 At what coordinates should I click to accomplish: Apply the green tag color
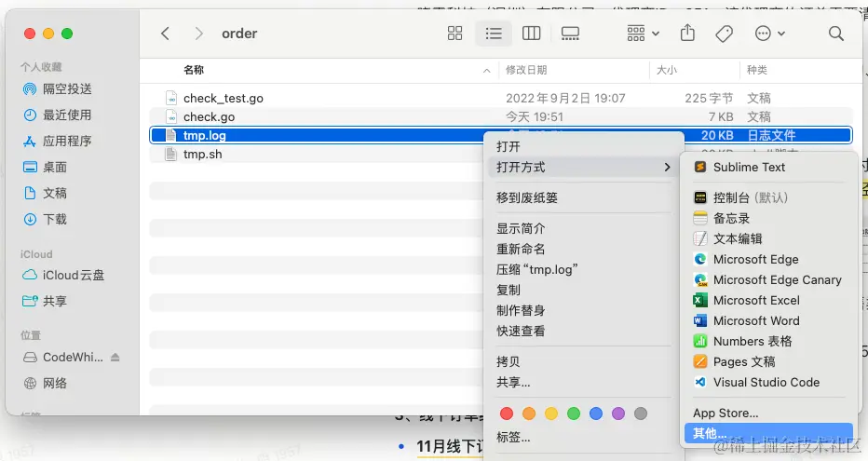[x=574, y=414]
